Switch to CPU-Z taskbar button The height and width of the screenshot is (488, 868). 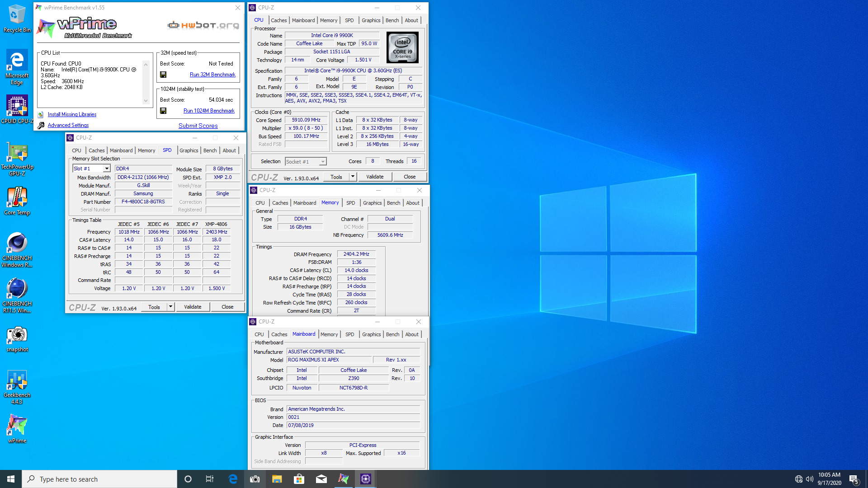tap(366, 479)
